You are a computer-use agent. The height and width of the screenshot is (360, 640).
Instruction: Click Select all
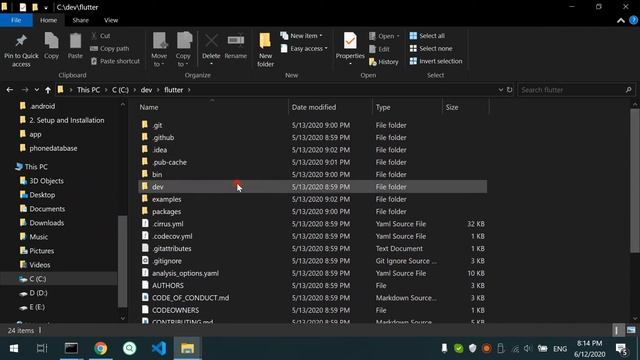click(427, 36)
